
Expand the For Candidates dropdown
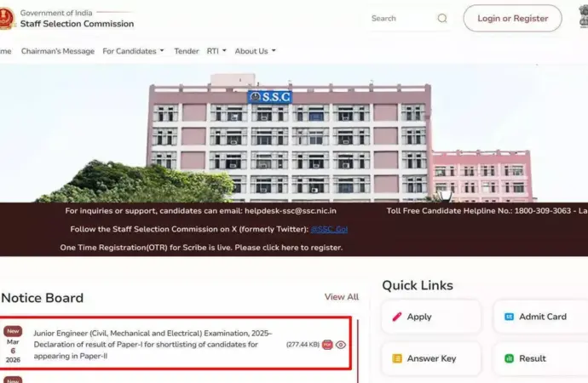point(133,51)
